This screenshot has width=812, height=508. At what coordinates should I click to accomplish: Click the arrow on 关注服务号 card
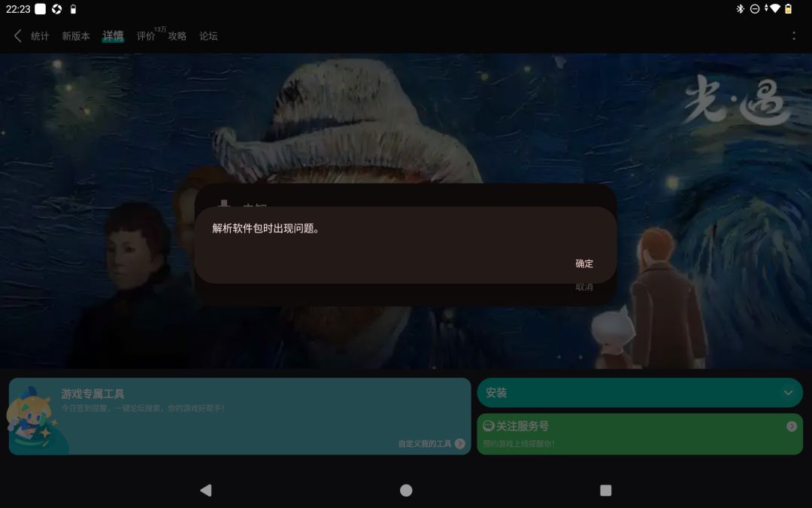(x=791, y=426)
